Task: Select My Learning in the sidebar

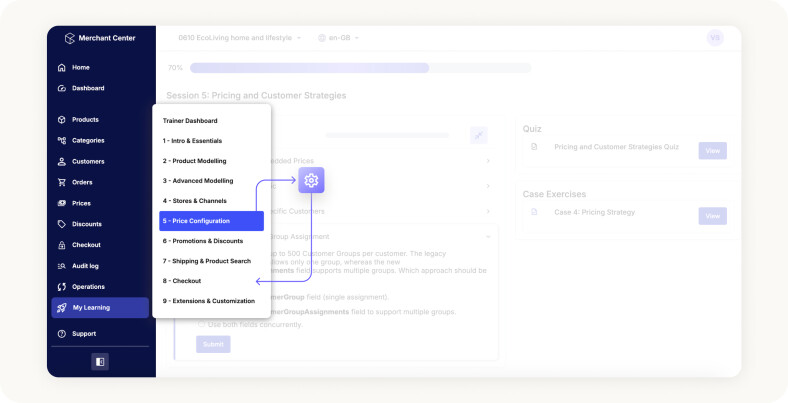Action: tap(100, 308)
